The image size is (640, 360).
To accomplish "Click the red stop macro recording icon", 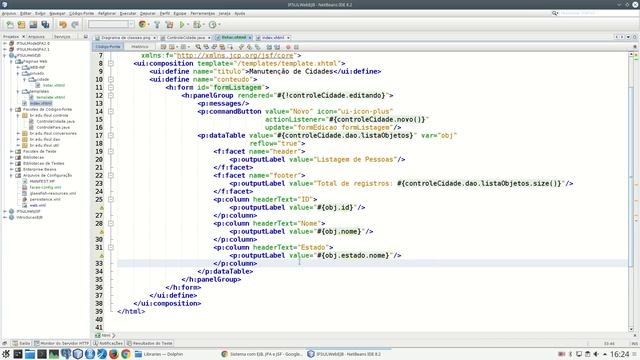I will [288, 47].
